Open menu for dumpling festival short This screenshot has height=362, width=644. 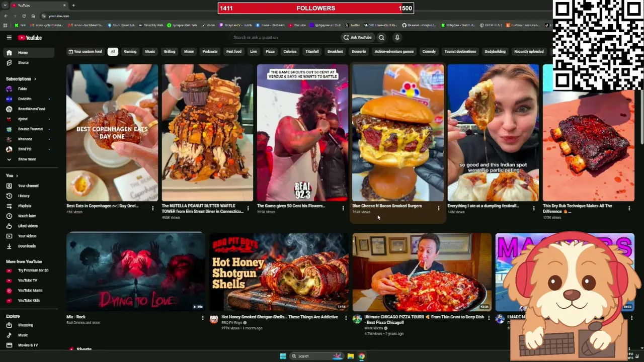534,208
